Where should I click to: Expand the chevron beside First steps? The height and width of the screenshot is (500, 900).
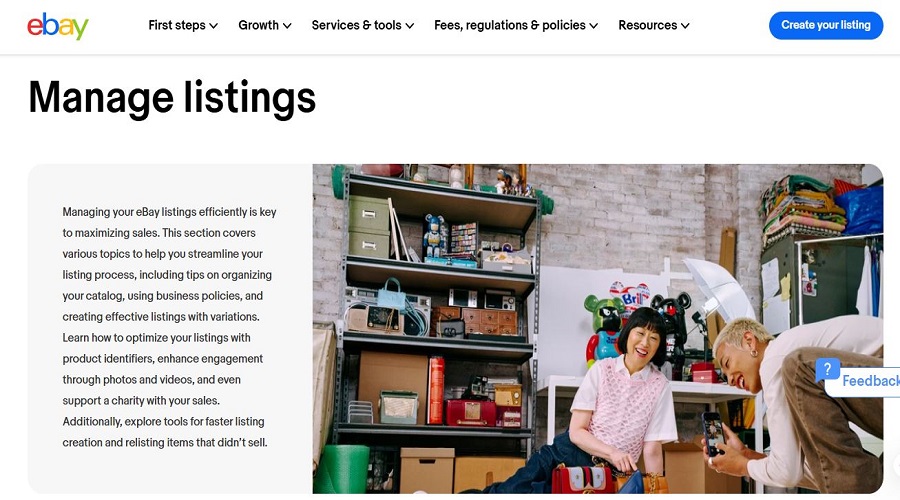(x=214, y=26)
